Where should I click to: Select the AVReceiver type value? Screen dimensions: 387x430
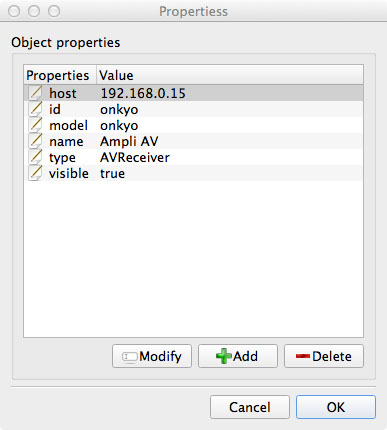[135, 157]
